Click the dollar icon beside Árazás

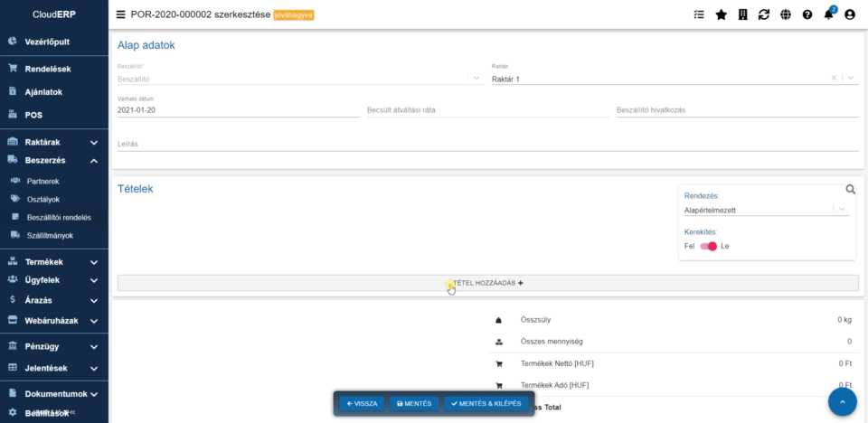[13, 299]
